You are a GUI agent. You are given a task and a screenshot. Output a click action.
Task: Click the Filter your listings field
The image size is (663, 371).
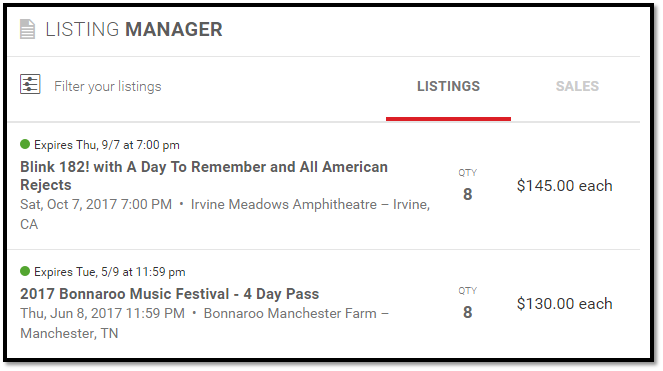(108, 86)
